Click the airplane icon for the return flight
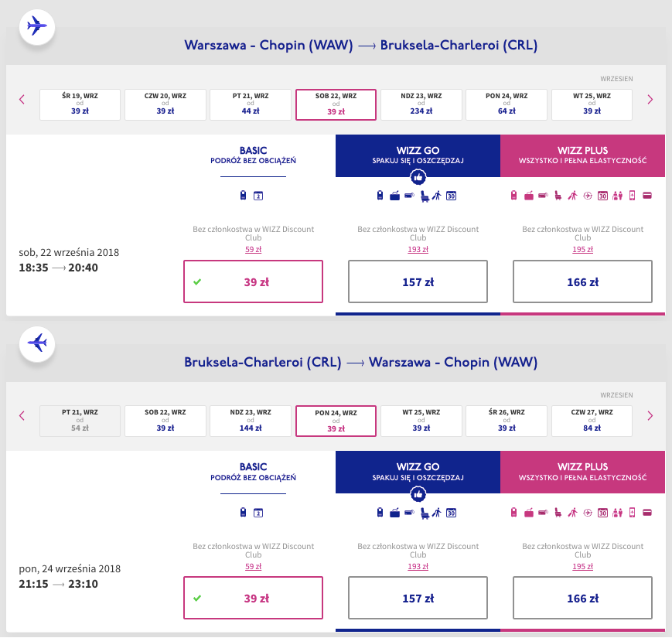 [x=36, y=342]
